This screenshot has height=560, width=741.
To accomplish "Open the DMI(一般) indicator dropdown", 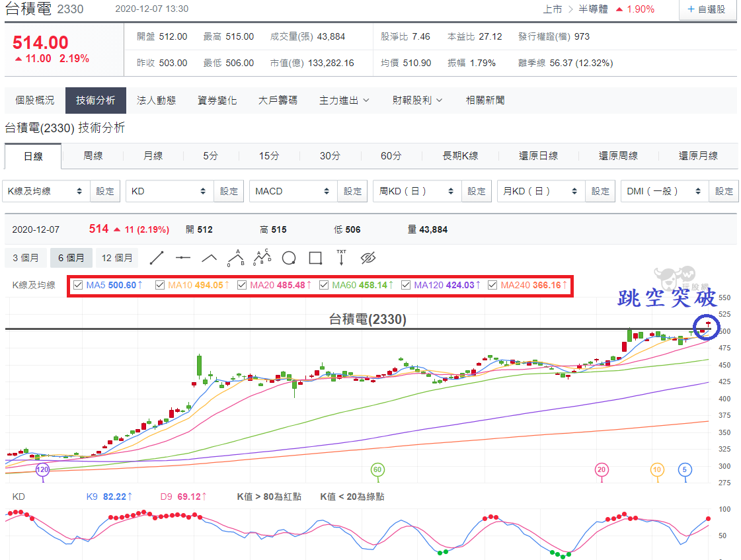I will tap(665, 191).
